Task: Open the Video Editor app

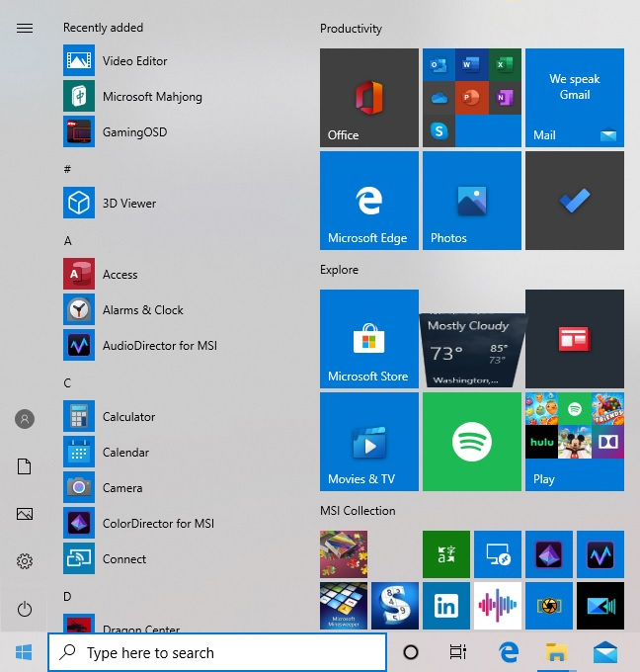Action: point(134,61)
